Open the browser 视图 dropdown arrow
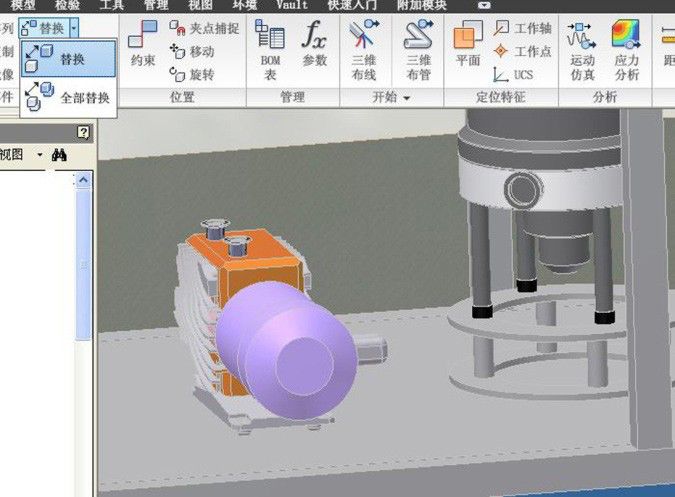This screenshot has width=675, height=497. pos(40,154)
